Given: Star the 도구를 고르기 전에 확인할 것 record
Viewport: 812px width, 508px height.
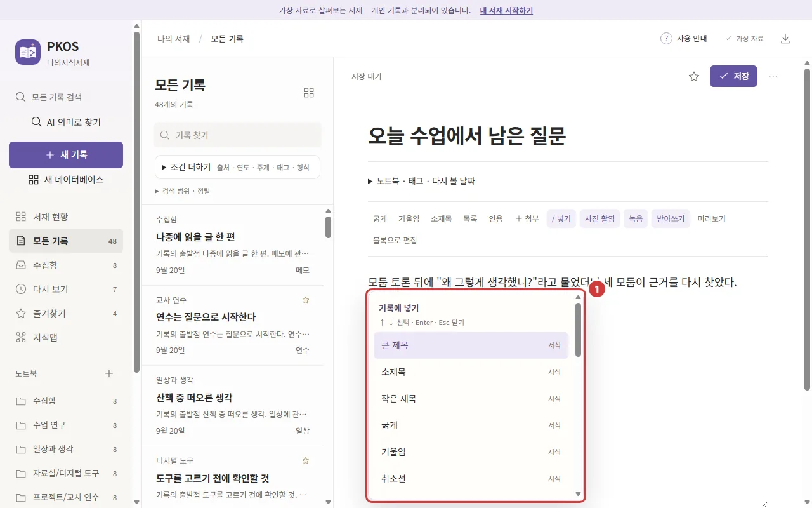Looking at the screenshot, I should tap(305, 460).
